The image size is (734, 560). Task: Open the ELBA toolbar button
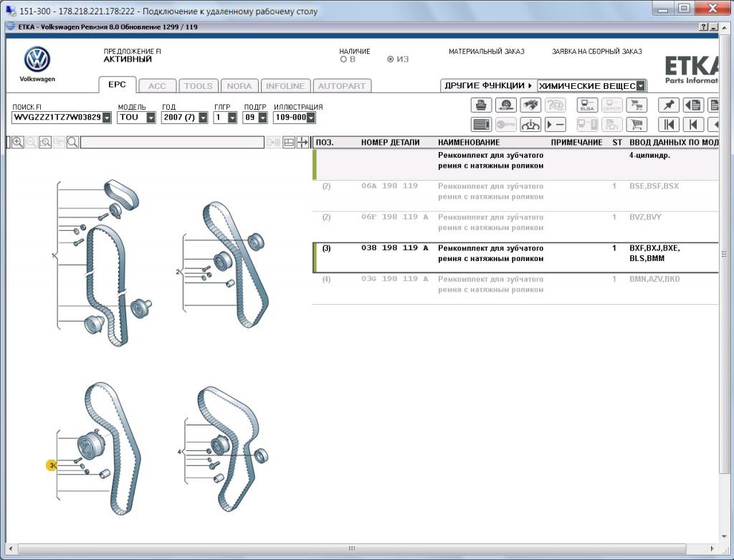click(x=587, y=105)
